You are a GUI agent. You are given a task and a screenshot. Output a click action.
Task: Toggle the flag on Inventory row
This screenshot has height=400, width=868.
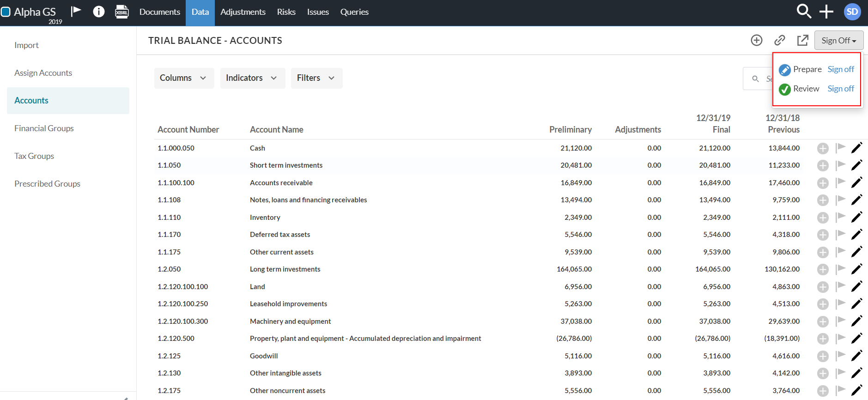841,217
